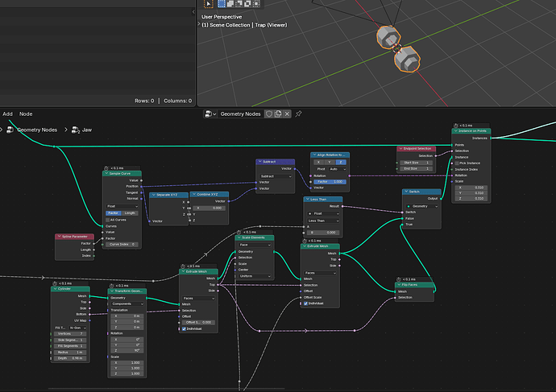Click the Geometry Nodes name field
This screenshot has height=392, width=556.
240,113
